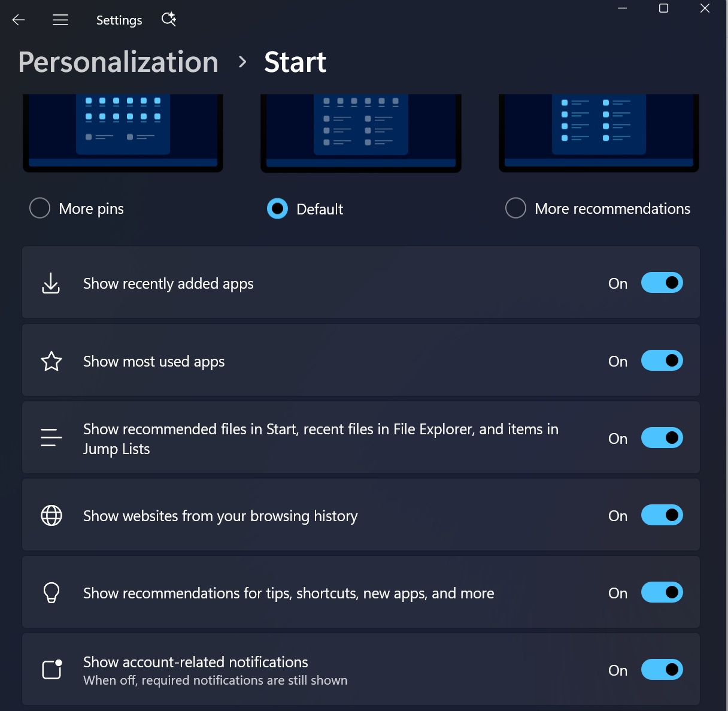Viewport: 728px width, 711px height.
Task: Disable Show most used apps switch
Action: [662, 361]
